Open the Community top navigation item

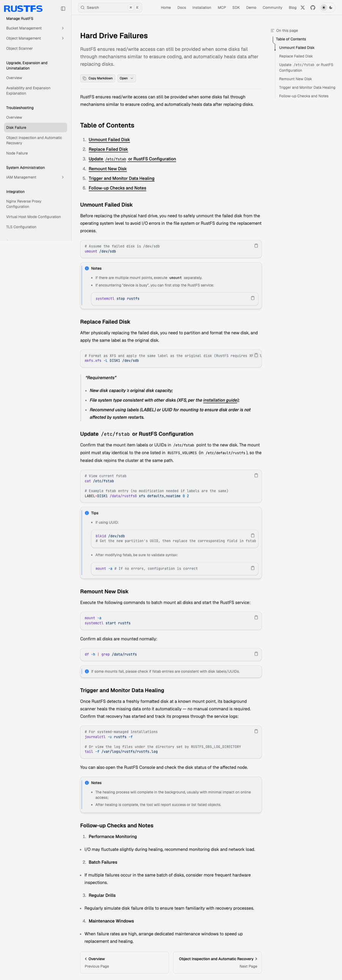[x=272, y=8]
